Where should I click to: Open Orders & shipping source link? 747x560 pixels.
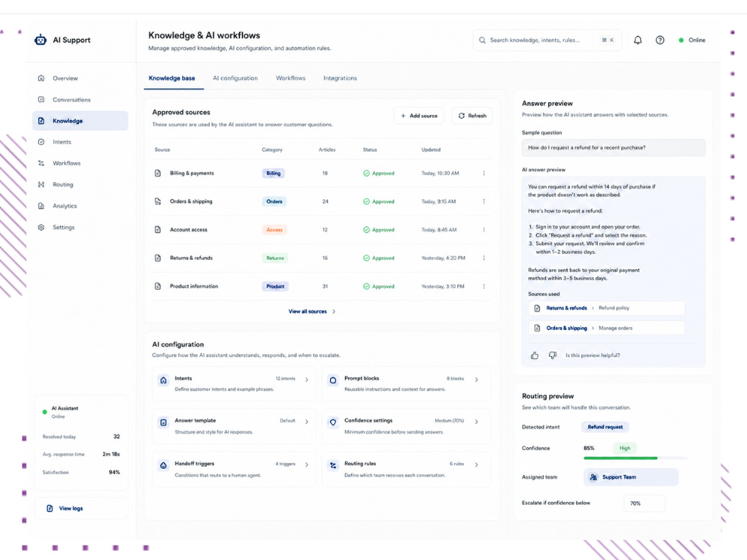pyautogui.click(x=566, y=328)
